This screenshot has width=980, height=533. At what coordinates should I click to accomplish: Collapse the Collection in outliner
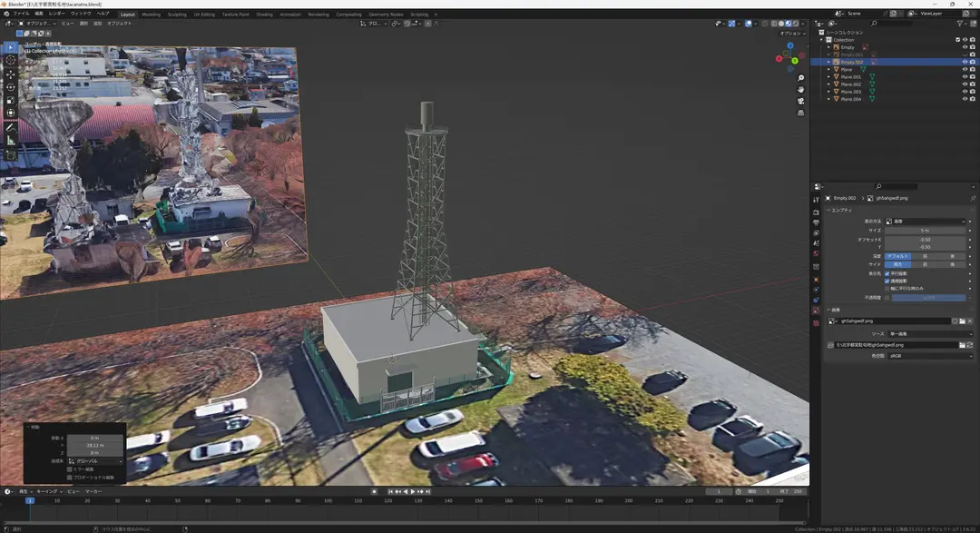(822, 39)
